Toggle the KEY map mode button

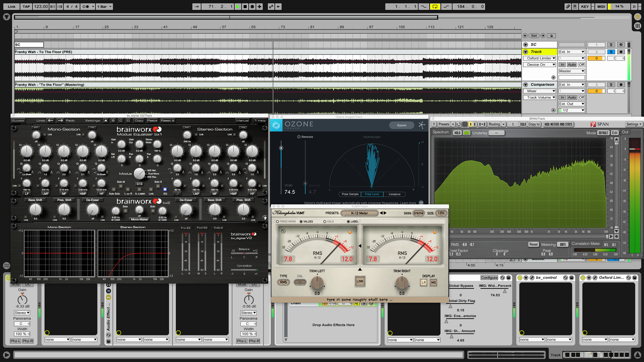point(585,6)
